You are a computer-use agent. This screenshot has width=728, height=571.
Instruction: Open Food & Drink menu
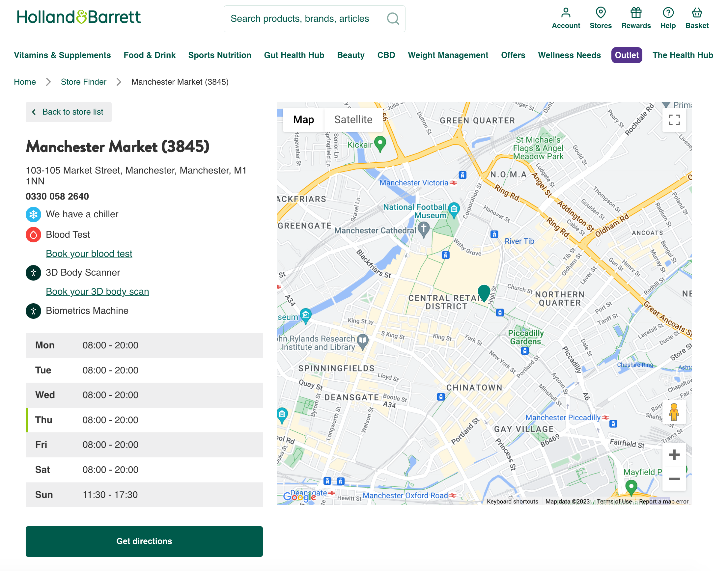click(150, 55)
